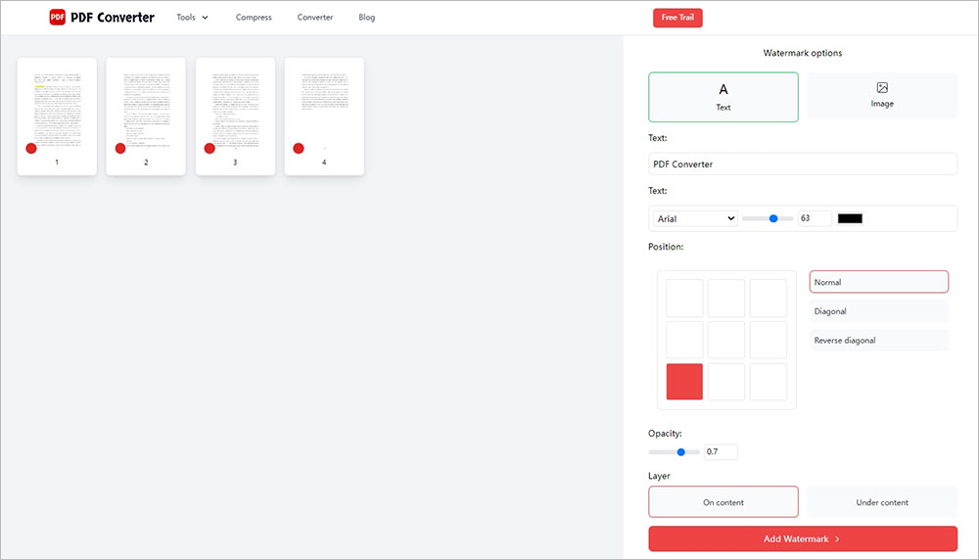Select middle-right position grid cell
Viewport: 979px width, 560px height.
768,340
